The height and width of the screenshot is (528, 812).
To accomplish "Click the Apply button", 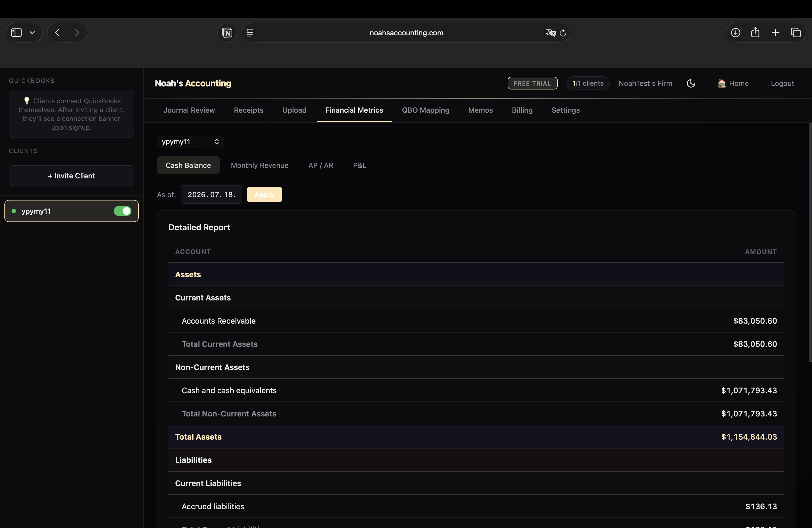I will coord(264,194).
